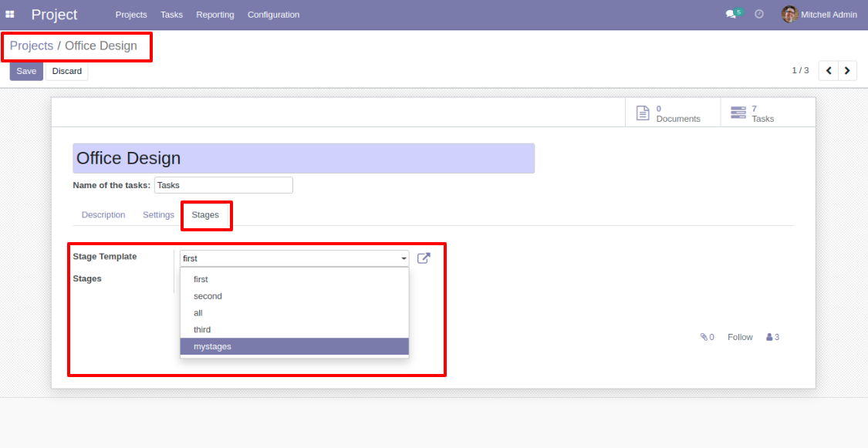Click the Tasks list icon
Screen dimensions: 868x448
coord(738,113)
